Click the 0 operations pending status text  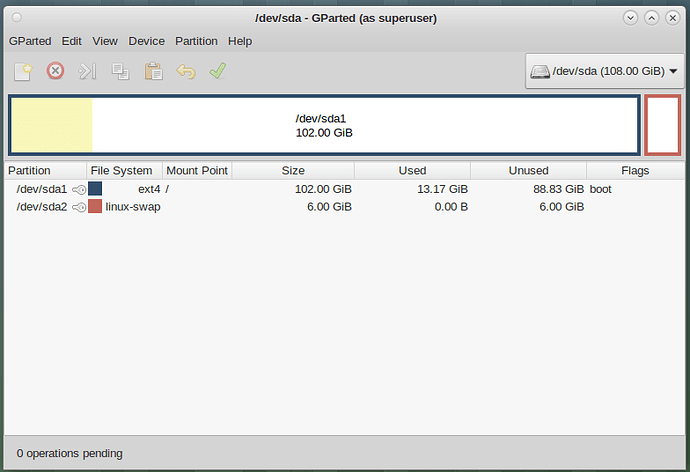click(70, 453)
